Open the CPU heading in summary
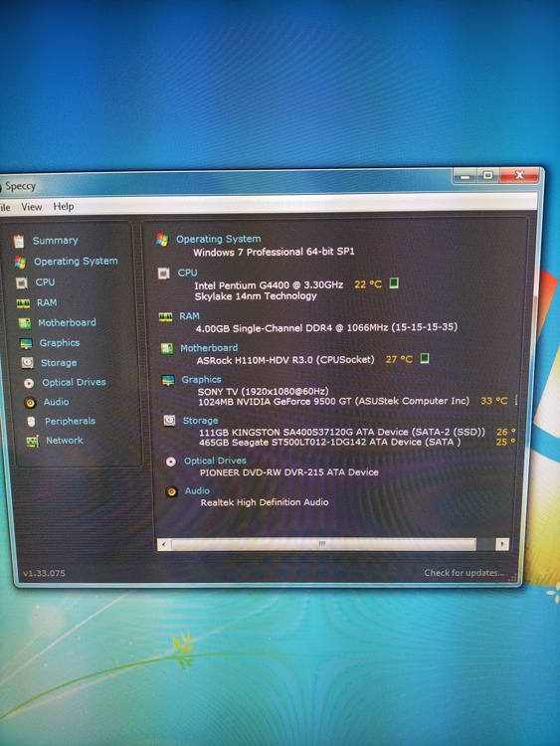Image resolution: width=560 pixels, height=746 pixels. click(x=187, y=273)
